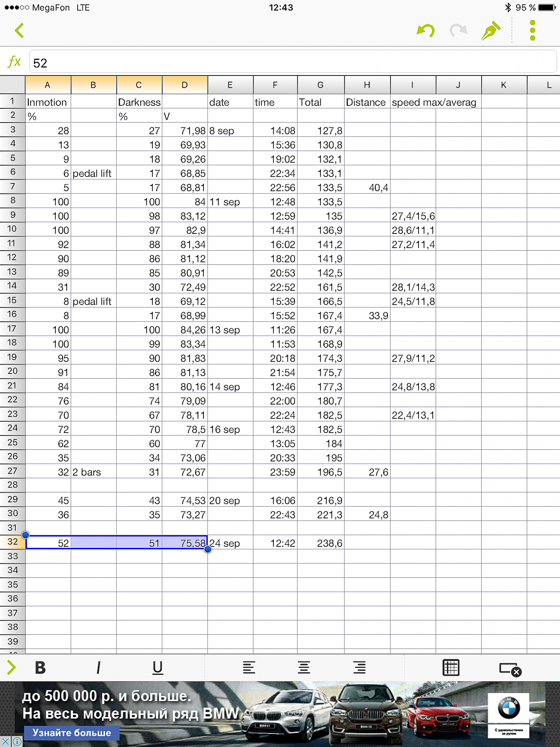
Task: Open the cell borders grid tool
Action: click(x=451, y=667)
